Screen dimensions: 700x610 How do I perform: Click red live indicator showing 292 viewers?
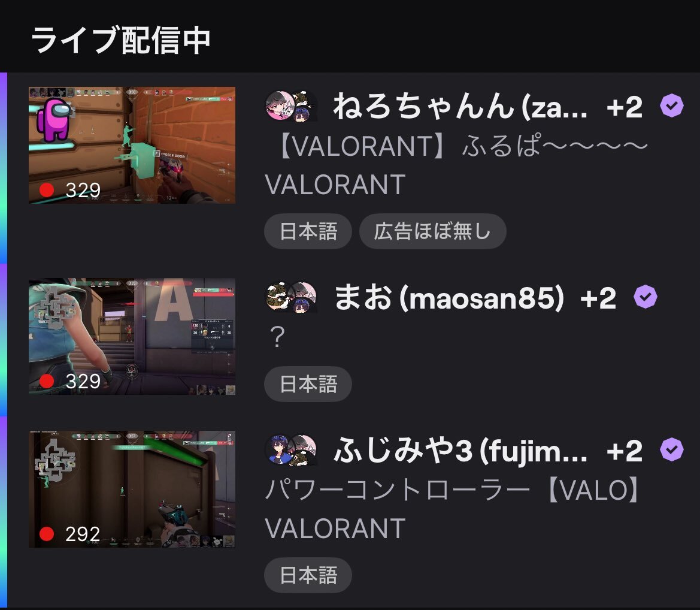[47, 533]
